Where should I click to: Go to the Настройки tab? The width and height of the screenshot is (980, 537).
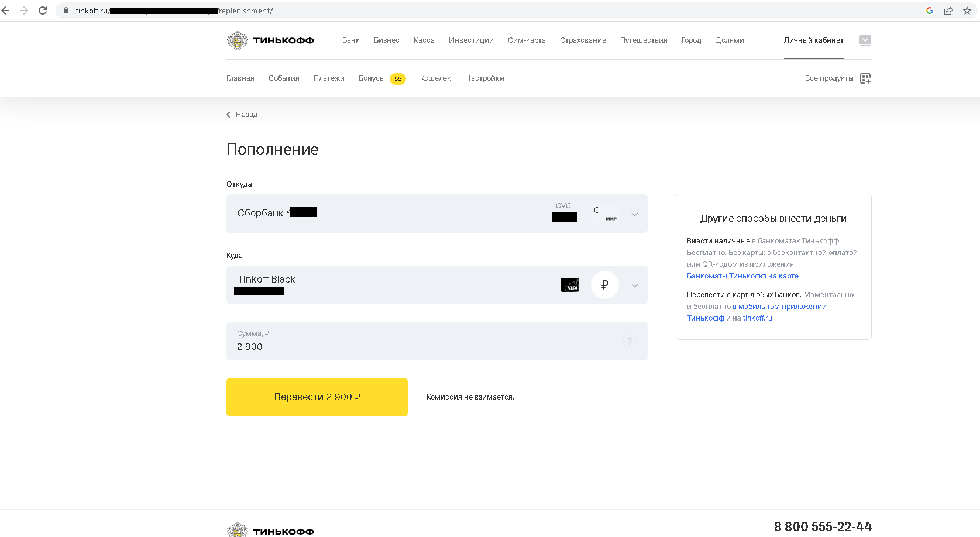[484, 78]
